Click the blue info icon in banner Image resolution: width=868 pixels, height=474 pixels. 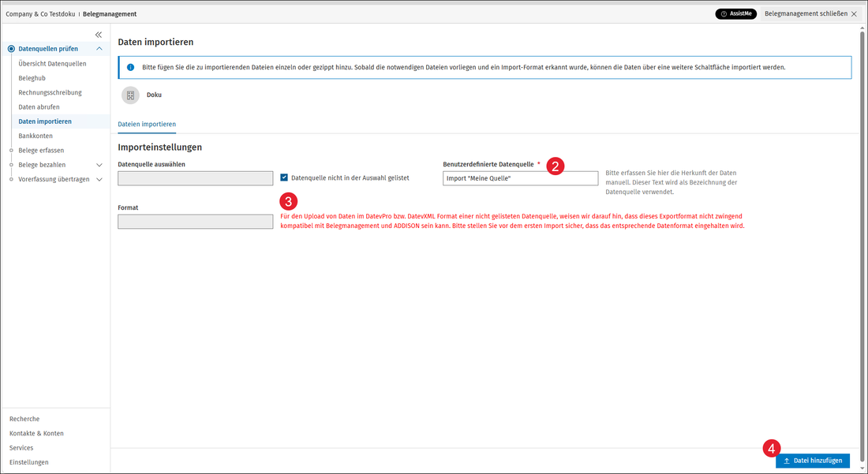tap(131, 68)
